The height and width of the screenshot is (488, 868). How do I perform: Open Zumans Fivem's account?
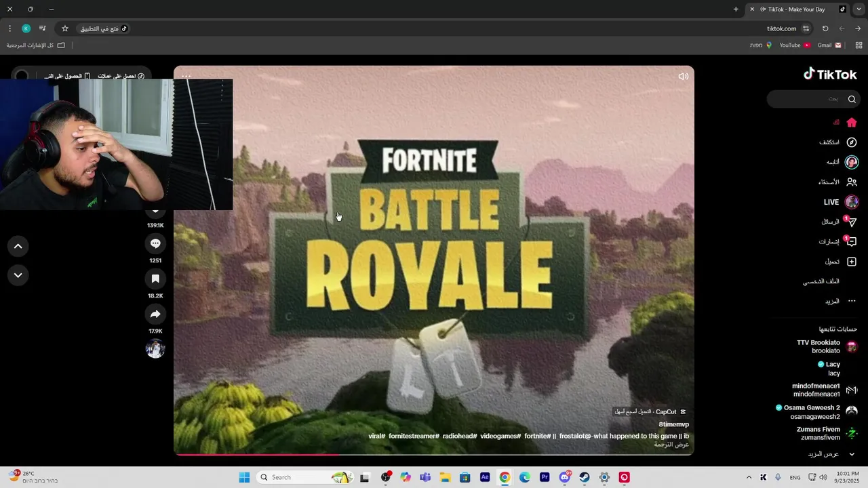(827, 434)
